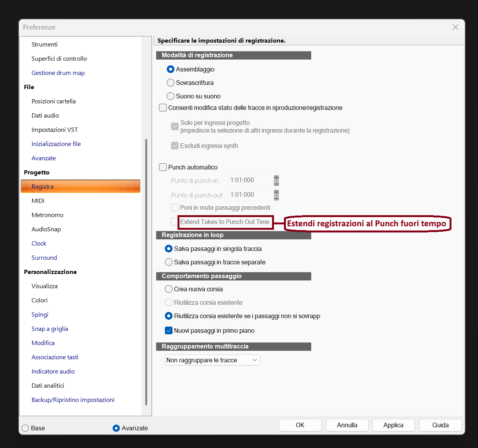Click the Guida button
The height and width of the screenshot is (448, 478).
[440, 425]
